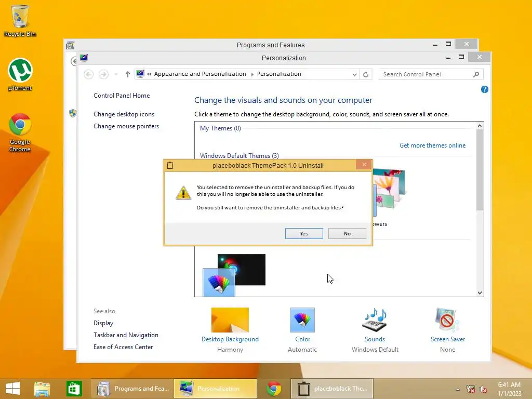The width and height of the screenshot is (532, 399).
Task: Switch to Personalization taskbar button
Action: coord(215,389)
